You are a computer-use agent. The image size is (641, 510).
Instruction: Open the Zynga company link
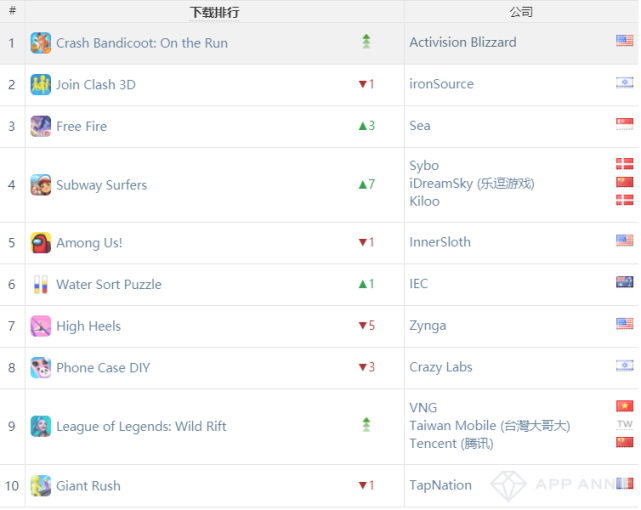point(428,325)
